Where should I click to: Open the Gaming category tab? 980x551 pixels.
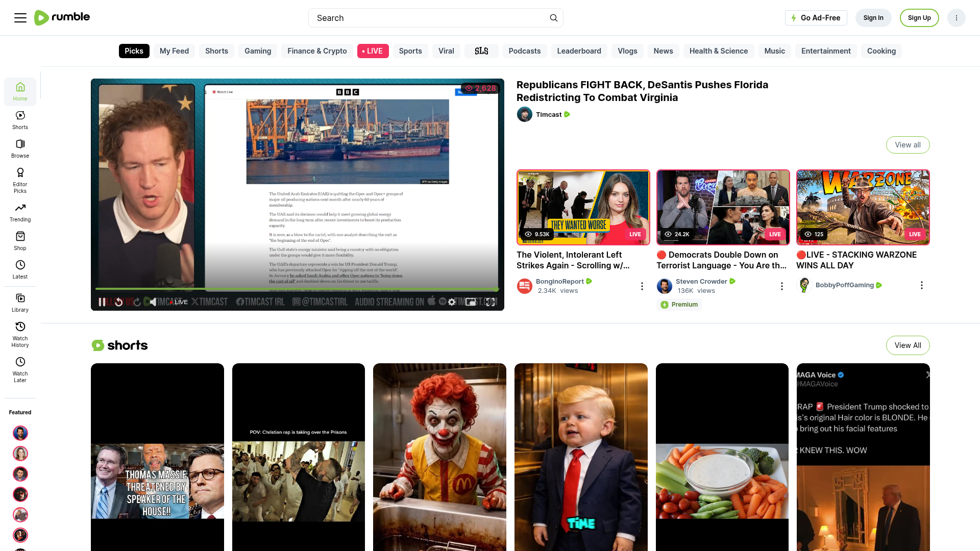(258, 51)
